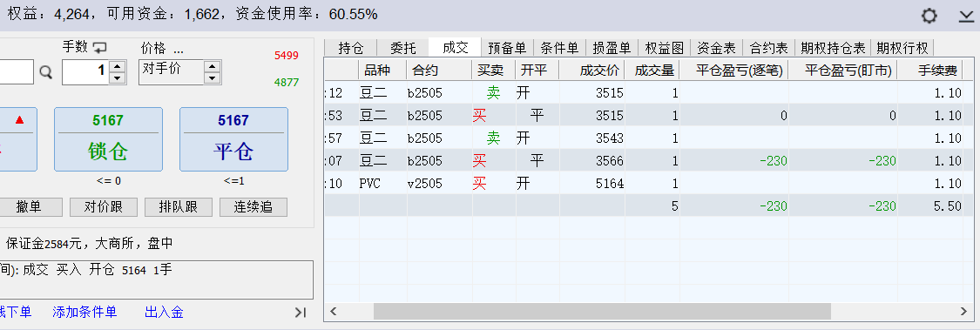The width and height of the screenshot is (980, 330).
Task: Click the collapse arrow icon beside 出入金
Action: coord(300,312)
